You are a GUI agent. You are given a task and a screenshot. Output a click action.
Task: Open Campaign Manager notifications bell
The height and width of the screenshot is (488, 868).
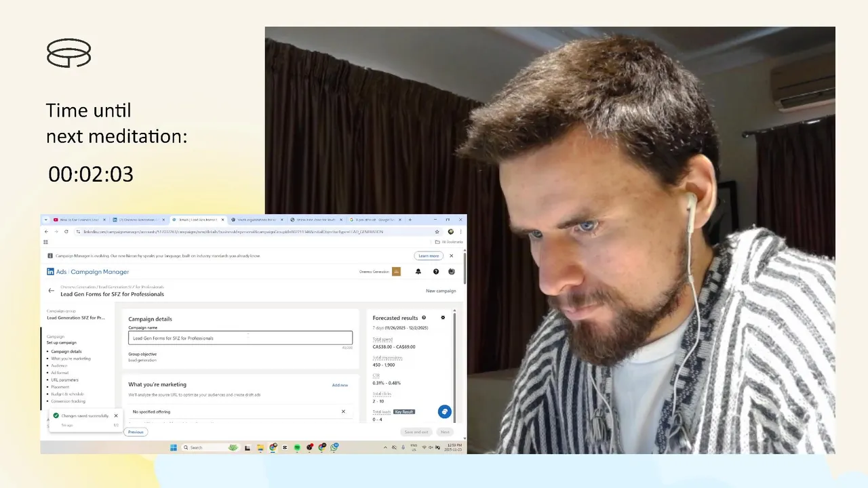click(418, 272)
